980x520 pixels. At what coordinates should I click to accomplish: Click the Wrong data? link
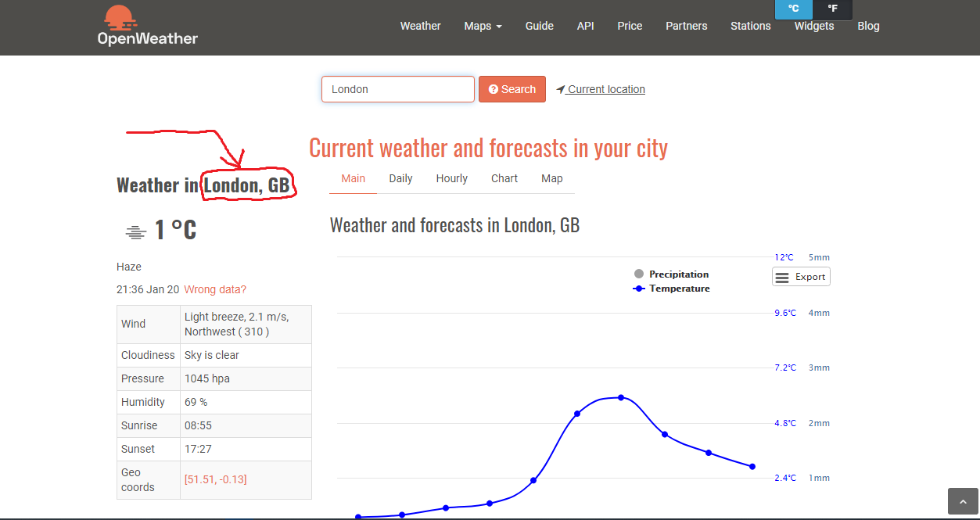215,289
